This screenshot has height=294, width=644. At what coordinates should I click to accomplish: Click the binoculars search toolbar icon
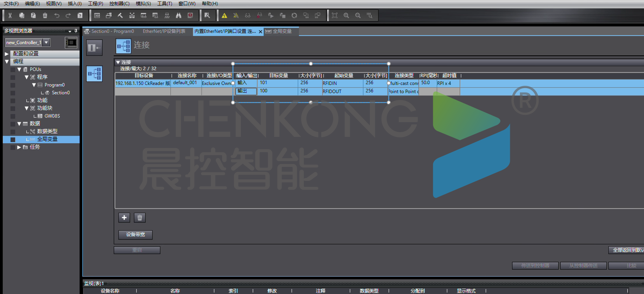[179, 16]
